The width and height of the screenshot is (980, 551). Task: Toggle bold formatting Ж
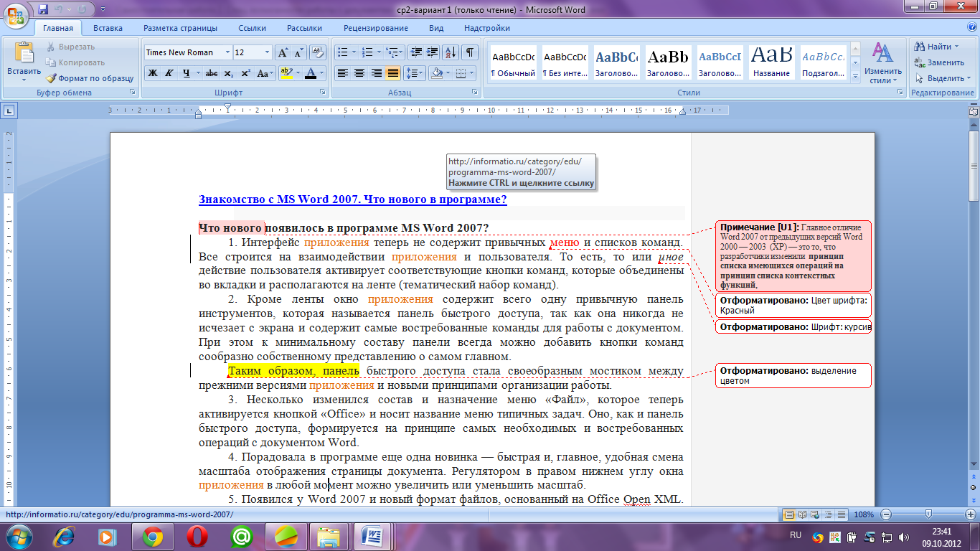pyautogui.click(x=153, y=73)
